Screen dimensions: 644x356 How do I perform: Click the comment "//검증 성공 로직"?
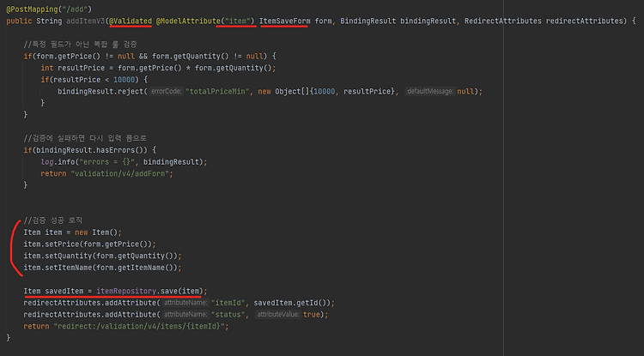coord(53,220)
